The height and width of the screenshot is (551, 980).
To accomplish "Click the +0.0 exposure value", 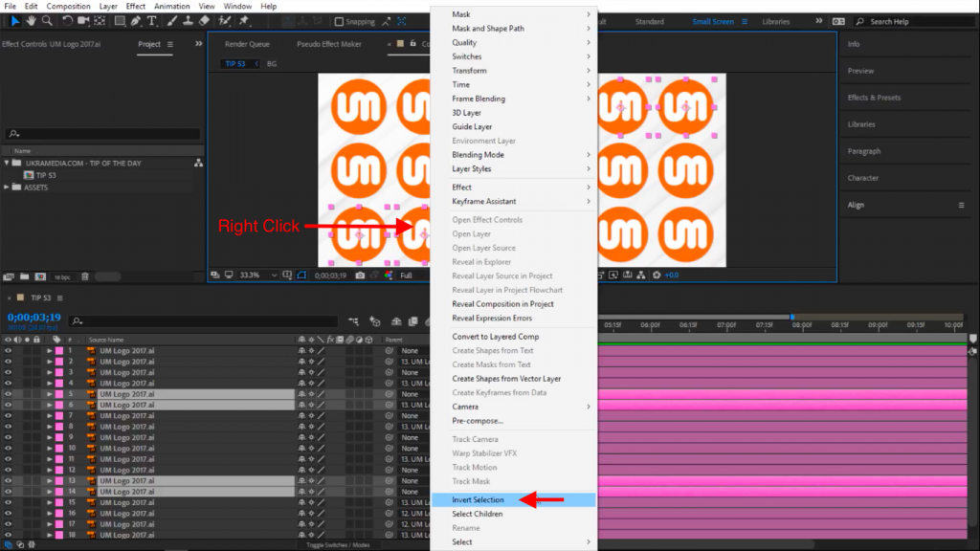I will click(672, 275).
